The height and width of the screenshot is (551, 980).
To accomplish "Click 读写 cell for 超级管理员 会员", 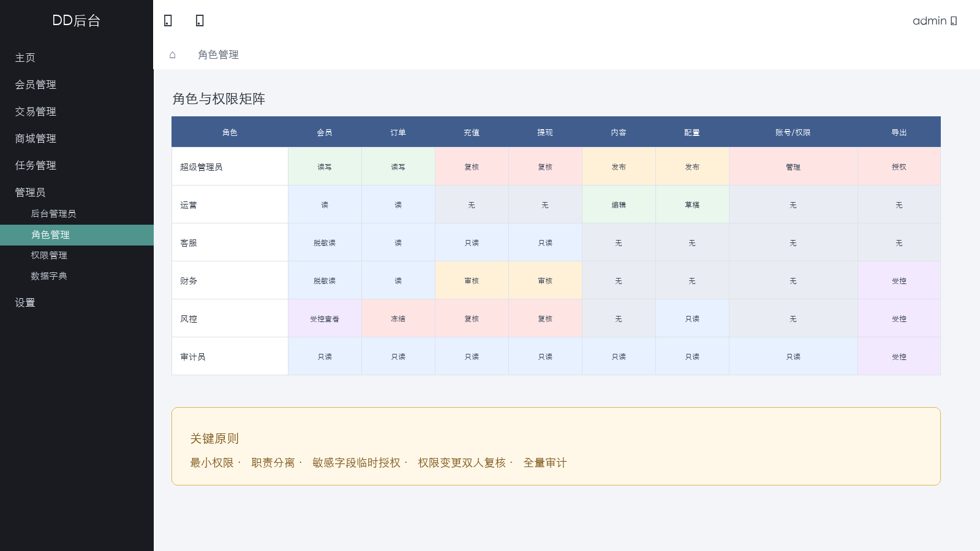I will tap(325, 167).
